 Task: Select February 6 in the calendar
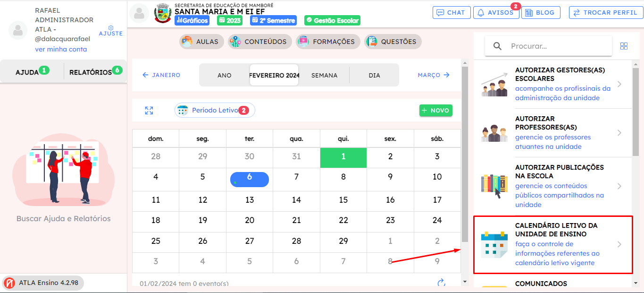[250, 180]
